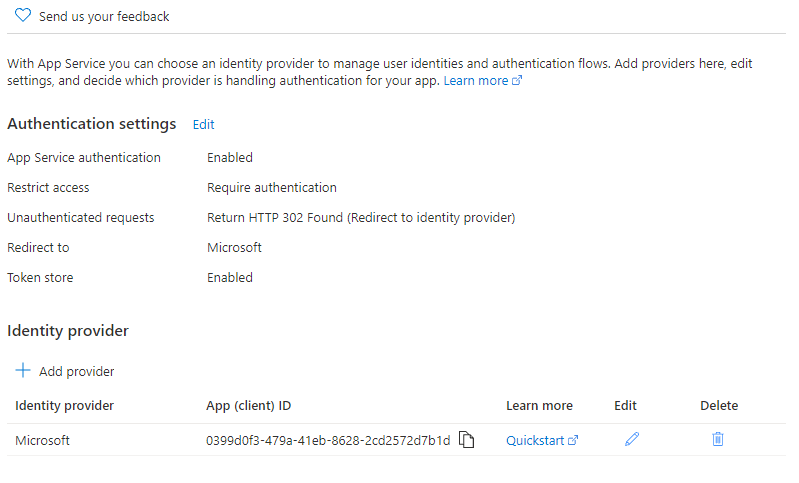
Task: Edit the Authentication settings
Action: pos(203,124)
